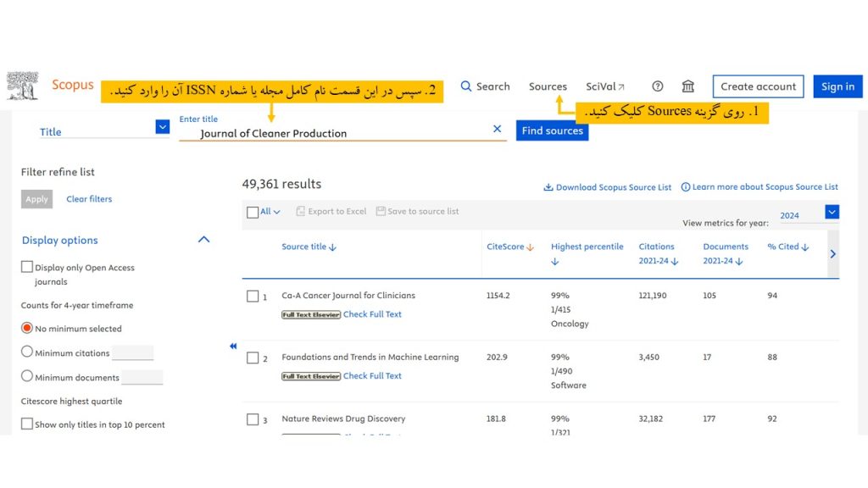
Task: Sort by Citations 2021-24 arrow
Action: click(x=674, y=262)
